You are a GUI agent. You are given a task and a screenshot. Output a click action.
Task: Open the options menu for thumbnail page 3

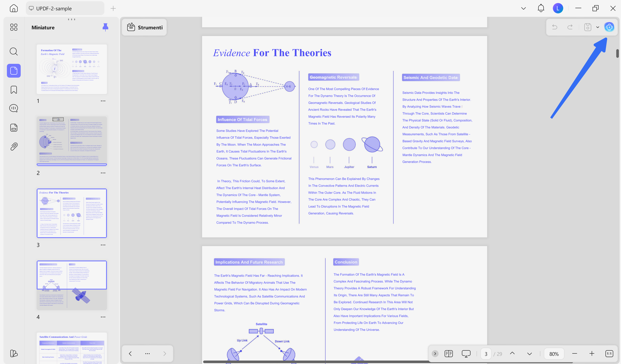coord(103,245)
